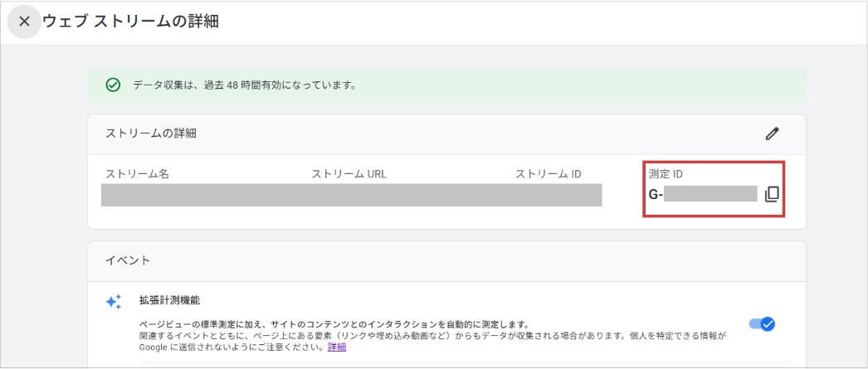Click the 測定 ID label
Screen dimensions: 868x369
[x=666, y=173]
